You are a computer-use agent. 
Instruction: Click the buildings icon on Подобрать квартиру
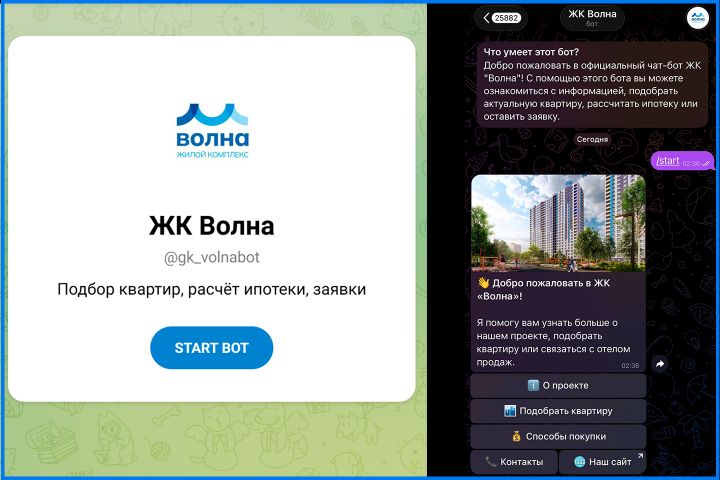[510, 411]
